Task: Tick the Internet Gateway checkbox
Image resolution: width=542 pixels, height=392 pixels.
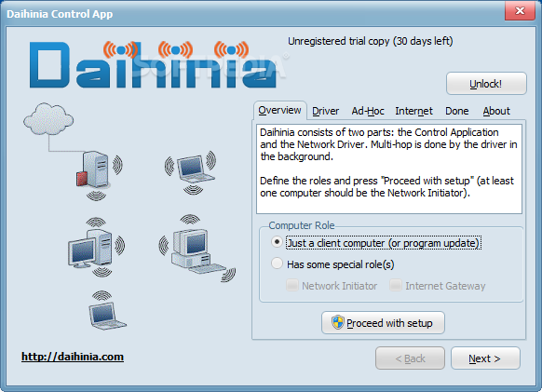Action: [x=396, y=285]
